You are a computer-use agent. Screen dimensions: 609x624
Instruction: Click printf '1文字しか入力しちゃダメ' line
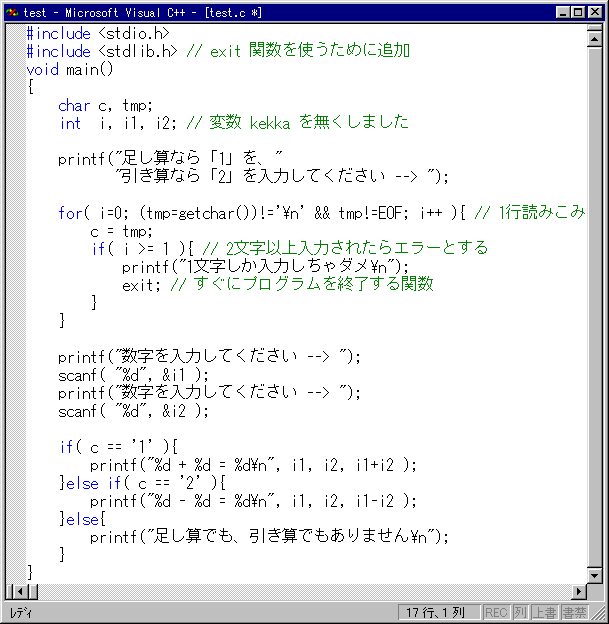tap(265, 267)
